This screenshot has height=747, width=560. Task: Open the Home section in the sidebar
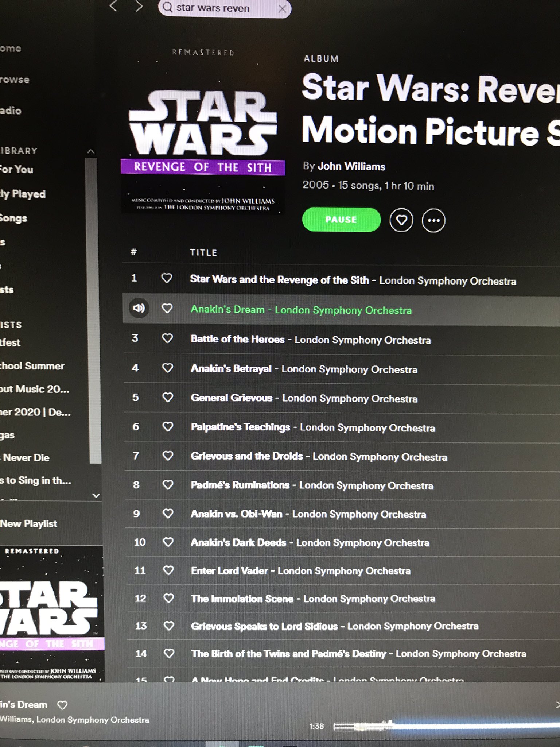pos(10,48)
